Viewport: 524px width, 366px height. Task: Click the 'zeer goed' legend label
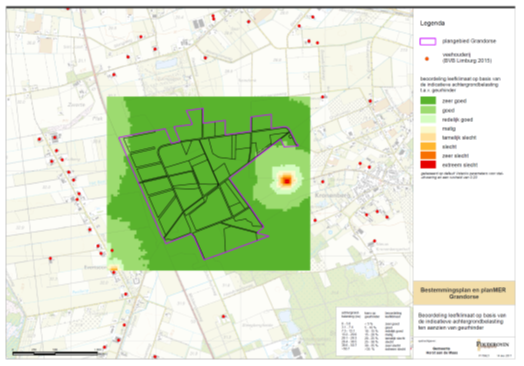(x=454, y=101)
